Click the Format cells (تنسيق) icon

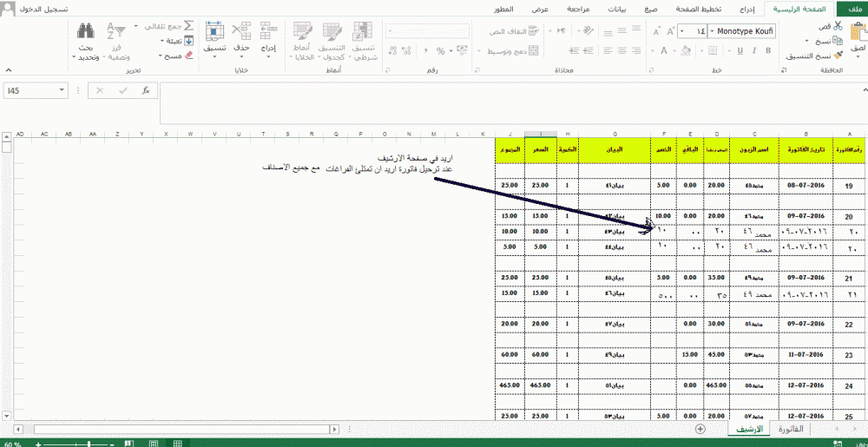pyautogui.click(x=214, y=30)
